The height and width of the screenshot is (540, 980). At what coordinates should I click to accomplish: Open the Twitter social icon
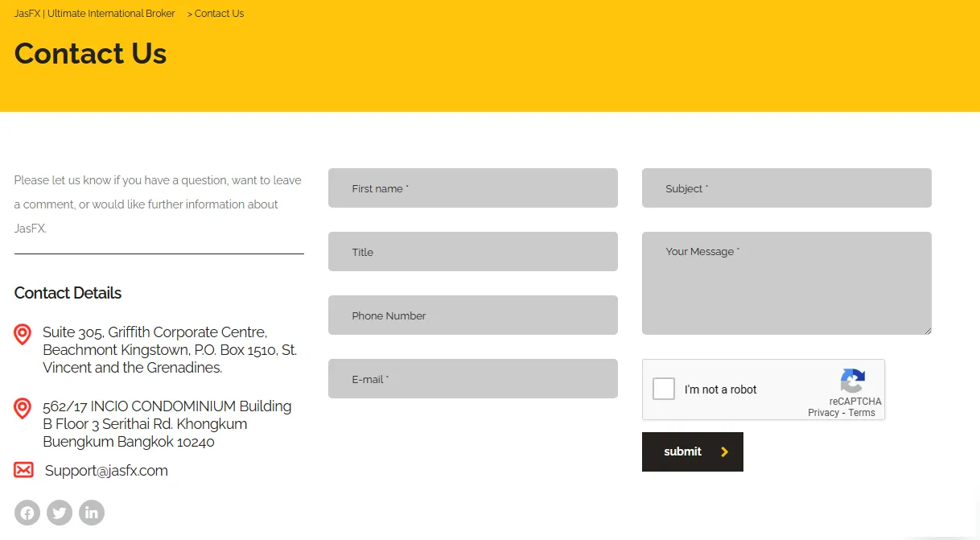coord(60,513)
